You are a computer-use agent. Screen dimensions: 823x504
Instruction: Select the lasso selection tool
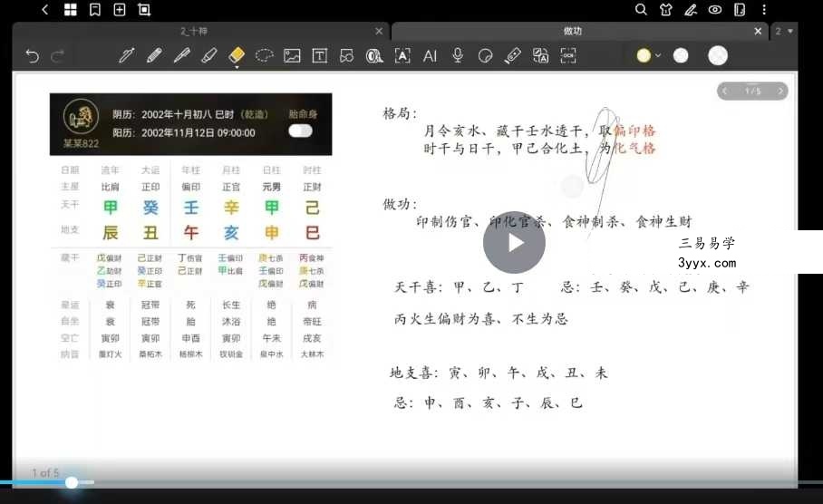264,55
